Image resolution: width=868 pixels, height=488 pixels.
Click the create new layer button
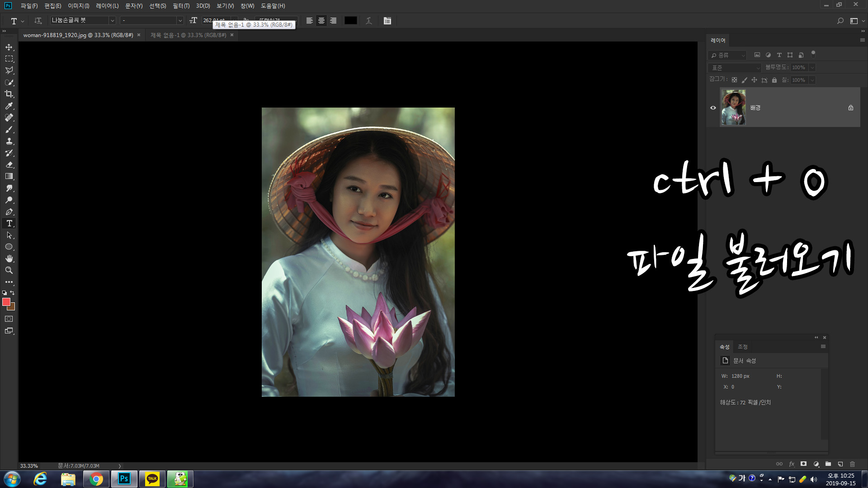[840, 464]
